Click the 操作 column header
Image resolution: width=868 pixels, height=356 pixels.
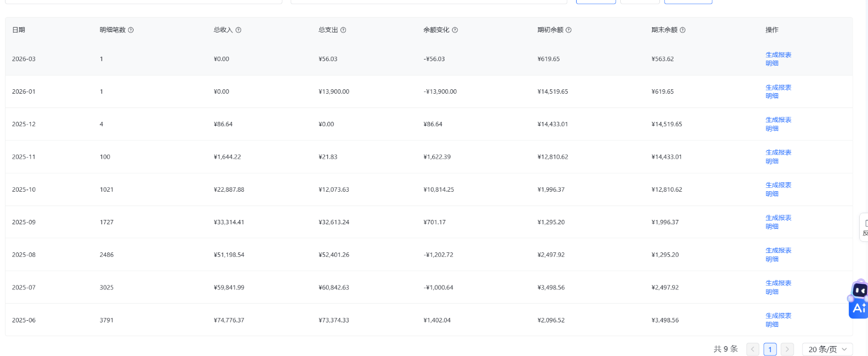[772, 30]
